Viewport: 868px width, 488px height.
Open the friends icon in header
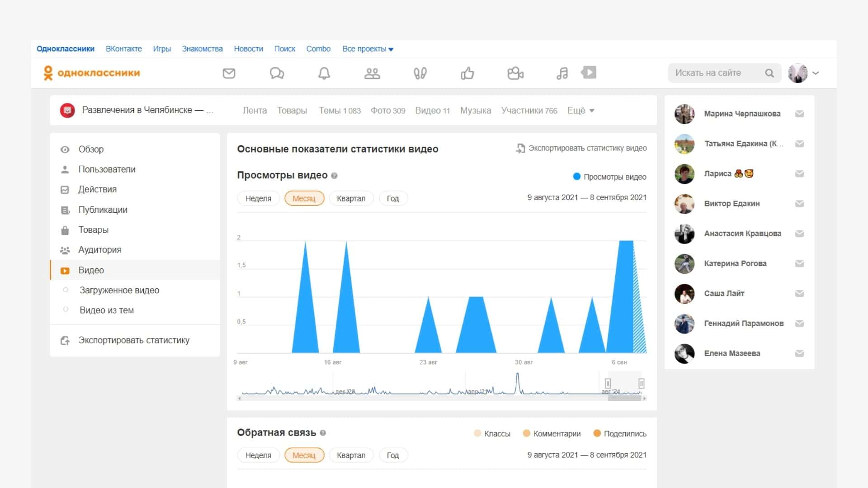(x=372, y=73)
